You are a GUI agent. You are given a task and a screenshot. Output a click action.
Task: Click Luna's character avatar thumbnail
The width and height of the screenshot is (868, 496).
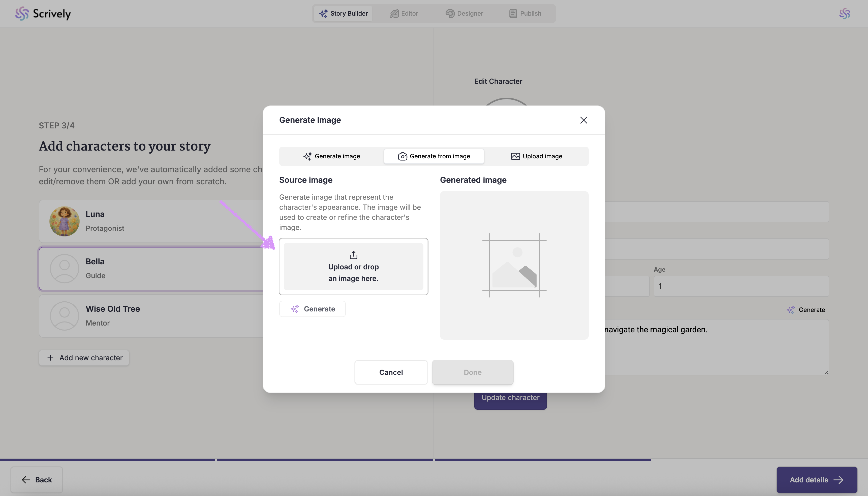pos(65,221)
